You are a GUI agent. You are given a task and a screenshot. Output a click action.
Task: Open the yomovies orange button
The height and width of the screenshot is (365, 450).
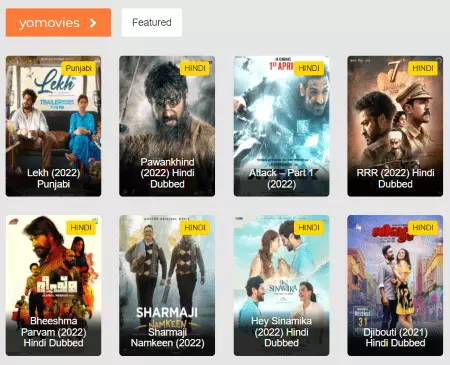(x=58, y=22)
